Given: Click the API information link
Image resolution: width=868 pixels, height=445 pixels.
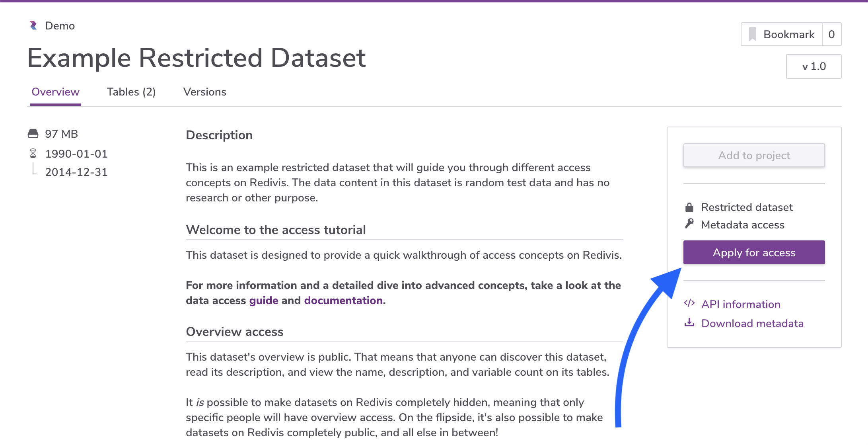Looking at the screenshot, I should point(741,304).
